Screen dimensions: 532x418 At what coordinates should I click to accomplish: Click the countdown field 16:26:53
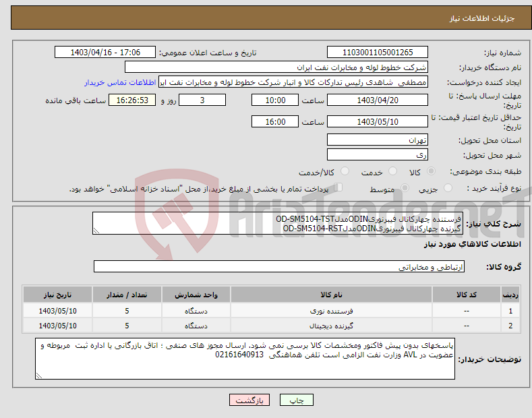[132, 100]
